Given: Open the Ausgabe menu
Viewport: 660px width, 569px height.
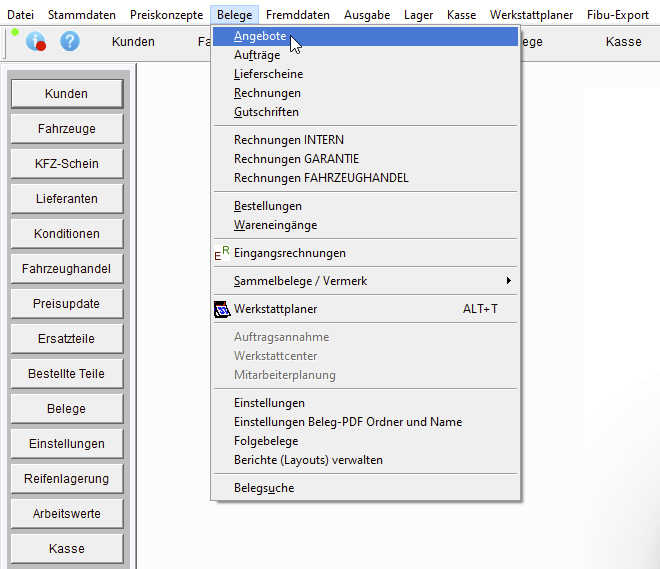Looking at the screenshot, I should click(x=367, y=15).
